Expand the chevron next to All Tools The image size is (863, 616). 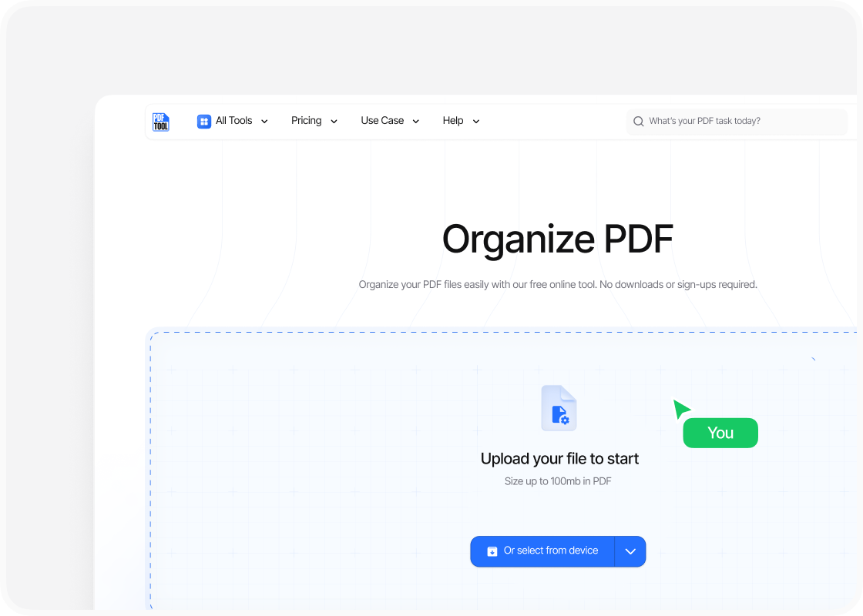[x=264, y=122]
